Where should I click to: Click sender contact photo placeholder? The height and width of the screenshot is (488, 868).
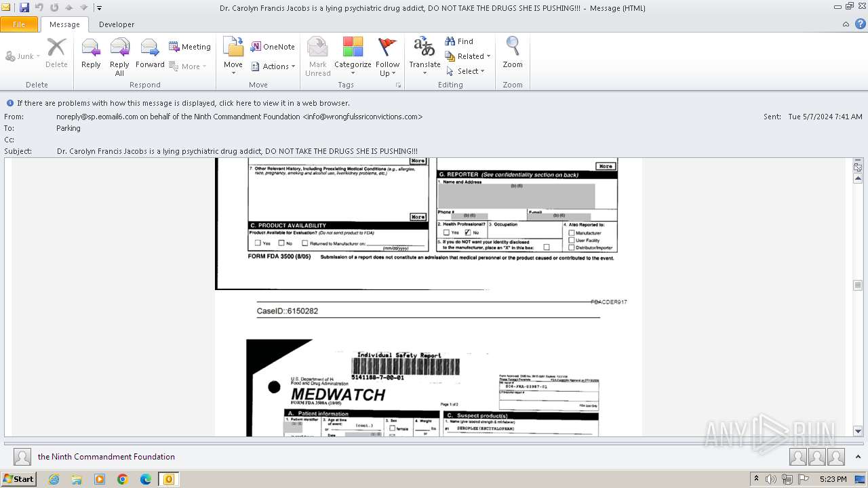coord(22,457)
